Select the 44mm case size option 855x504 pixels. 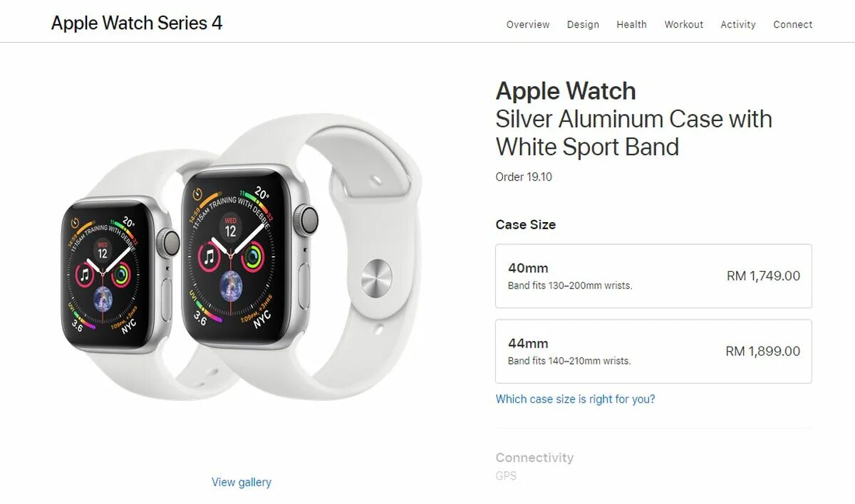click(x=653, y=352)
